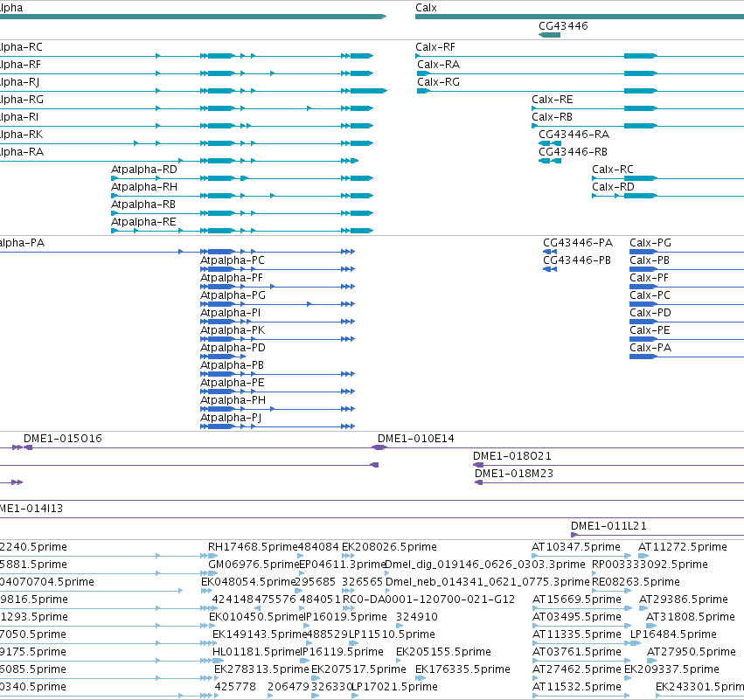Select the Calx-PF protein feature
The width and height of the screenshot is (744, 700).
coord(686,287)
